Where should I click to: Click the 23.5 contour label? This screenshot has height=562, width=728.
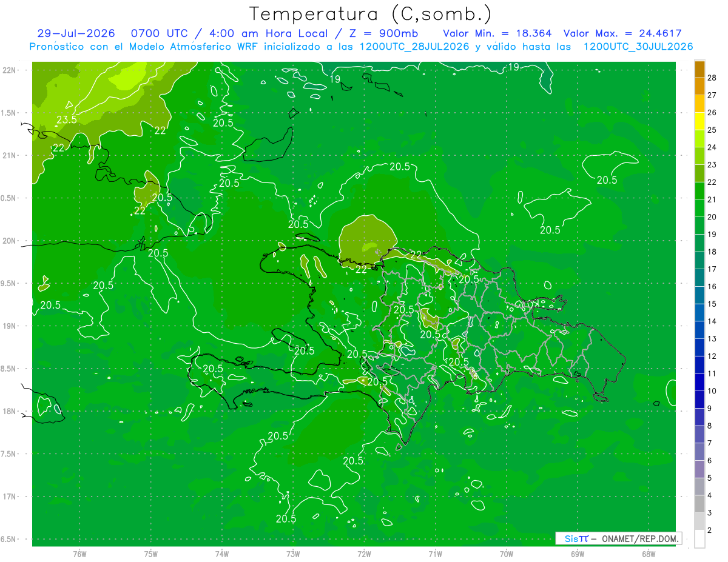pyautogui.click(x=67, y=119)
